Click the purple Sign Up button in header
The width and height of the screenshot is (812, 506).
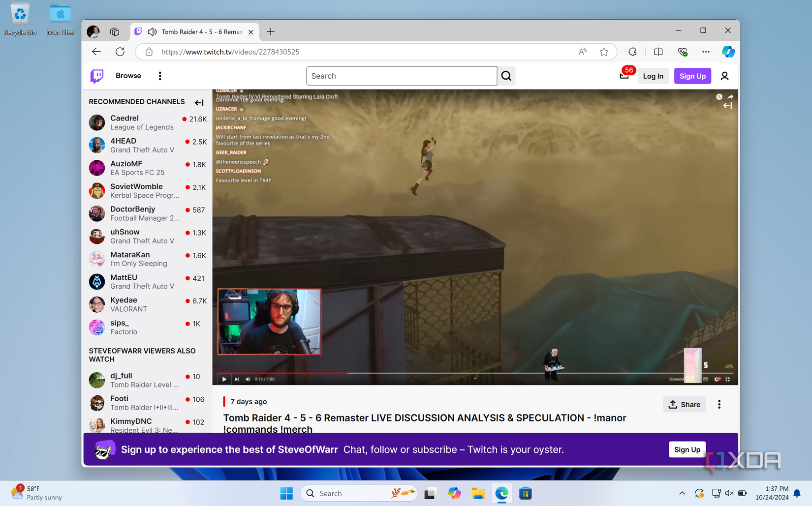coord(692,76)
